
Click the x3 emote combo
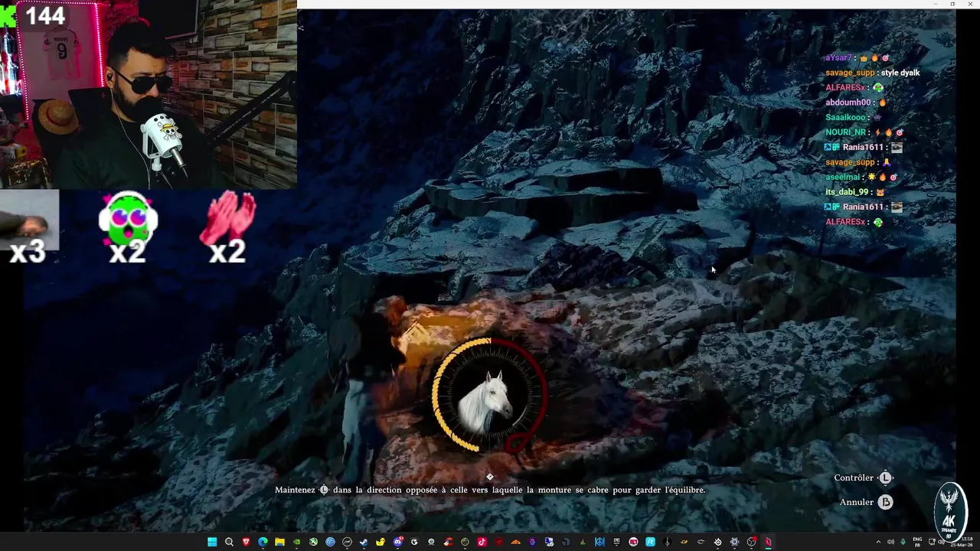[x=29, y=228]
